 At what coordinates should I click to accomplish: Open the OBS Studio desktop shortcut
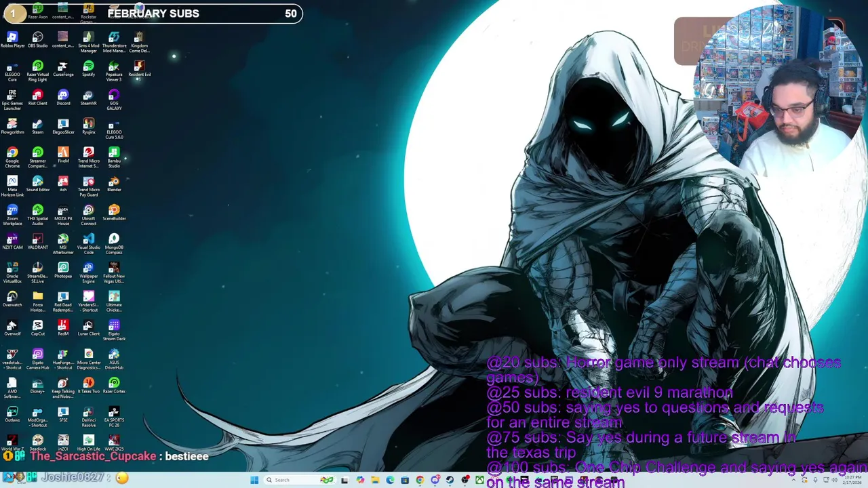click(37, 40)
